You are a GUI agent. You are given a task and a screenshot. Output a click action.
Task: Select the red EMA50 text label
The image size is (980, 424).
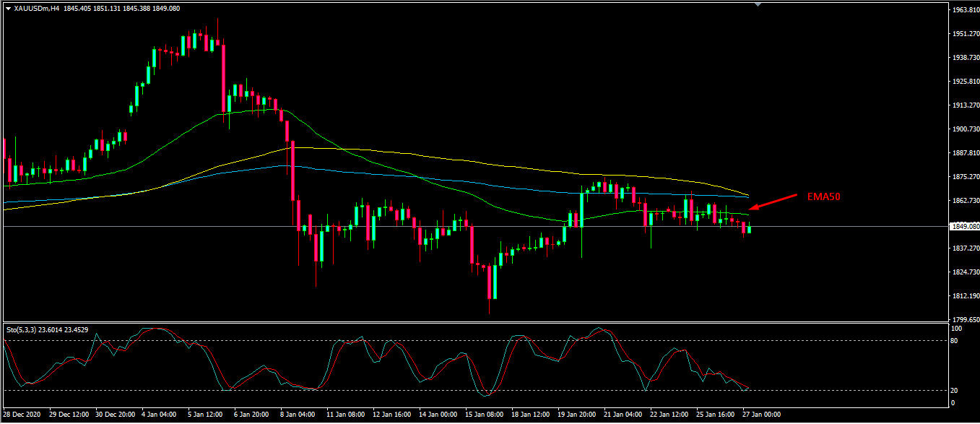(825, 196)
